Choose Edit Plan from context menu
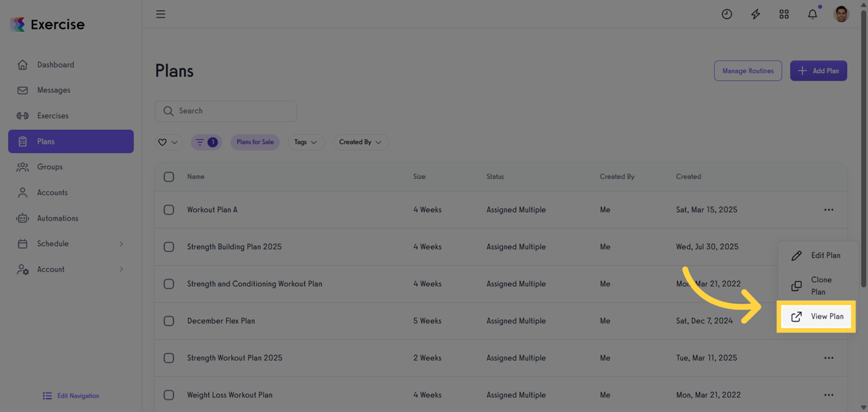 click(x=818, y=256)
